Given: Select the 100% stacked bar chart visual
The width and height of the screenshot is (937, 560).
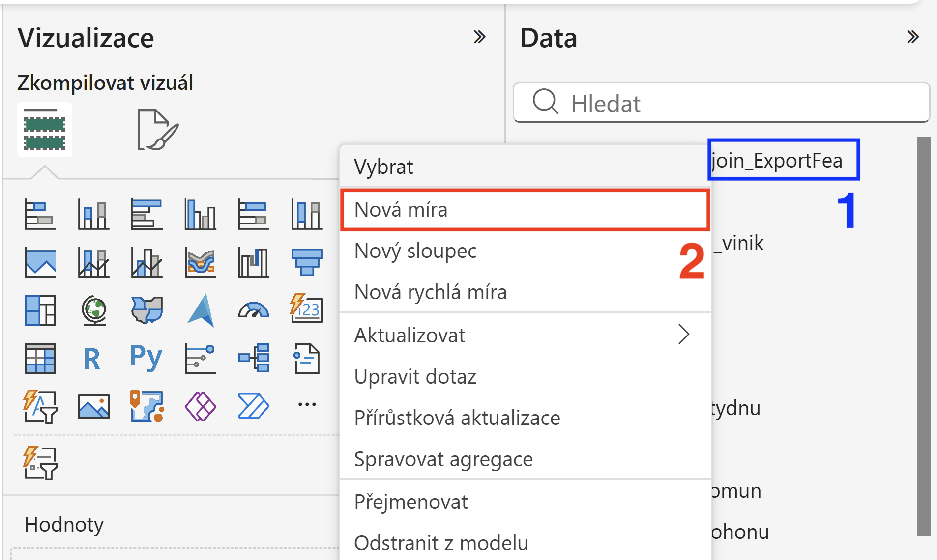Looking at the screenshot, I should [x=253, y=215].
